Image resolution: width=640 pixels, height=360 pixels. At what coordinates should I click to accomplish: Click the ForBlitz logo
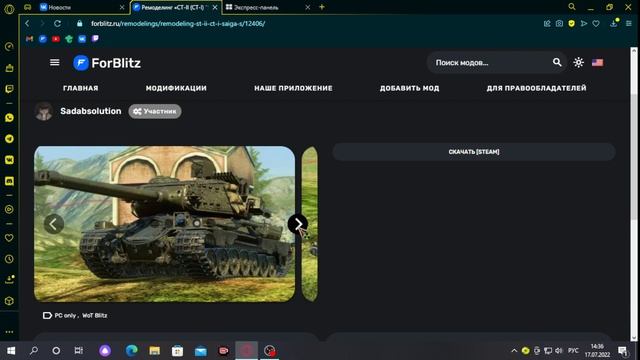(107, 63)
